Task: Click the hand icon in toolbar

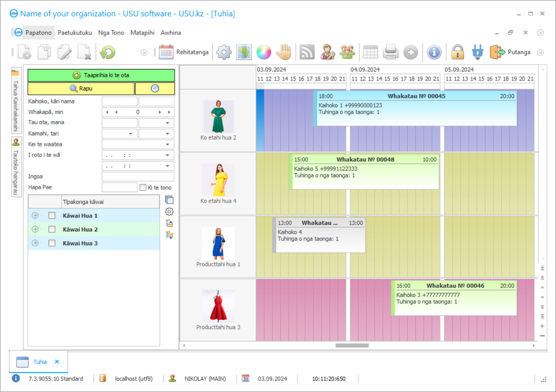Action: [x=284, y=52]
